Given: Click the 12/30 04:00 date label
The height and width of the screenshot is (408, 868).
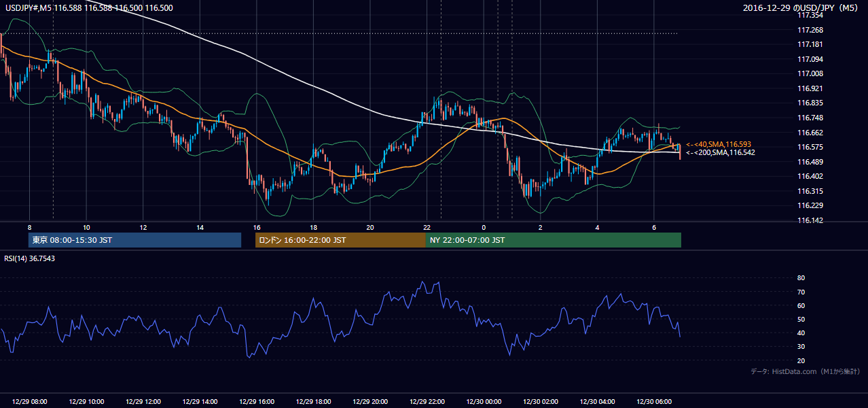Looking at the screenshot, I should pos(598,402).
